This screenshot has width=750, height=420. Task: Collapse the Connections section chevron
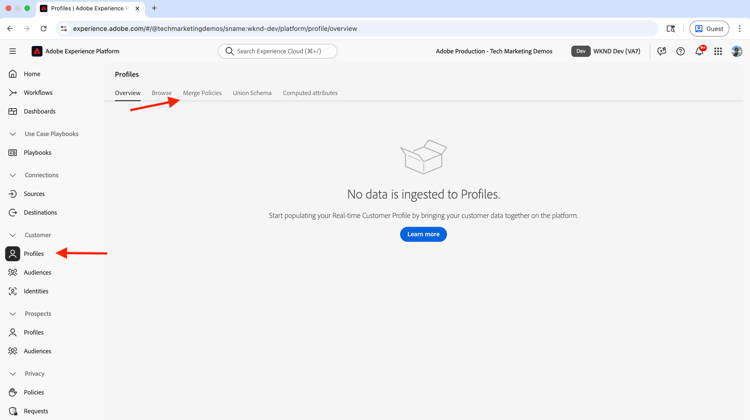(13, 175)
